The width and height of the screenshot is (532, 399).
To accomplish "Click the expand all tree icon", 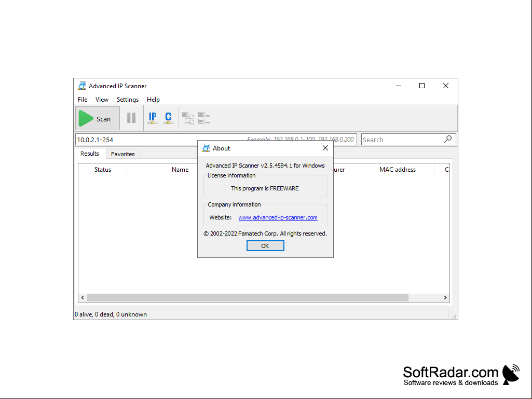I will click(x=188, y=118).
